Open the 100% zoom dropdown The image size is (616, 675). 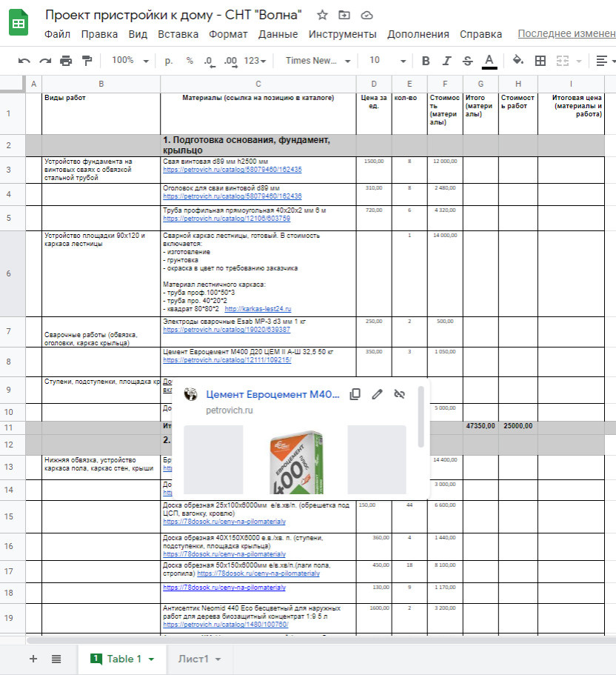click(x=130, y=61)
